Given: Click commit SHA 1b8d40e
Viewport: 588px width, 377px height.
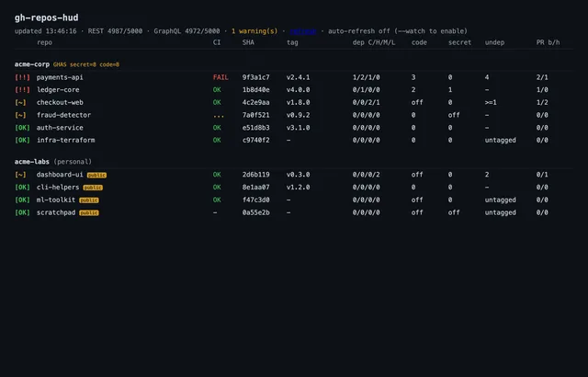Looking at the screenshot, I should (255, 90).
